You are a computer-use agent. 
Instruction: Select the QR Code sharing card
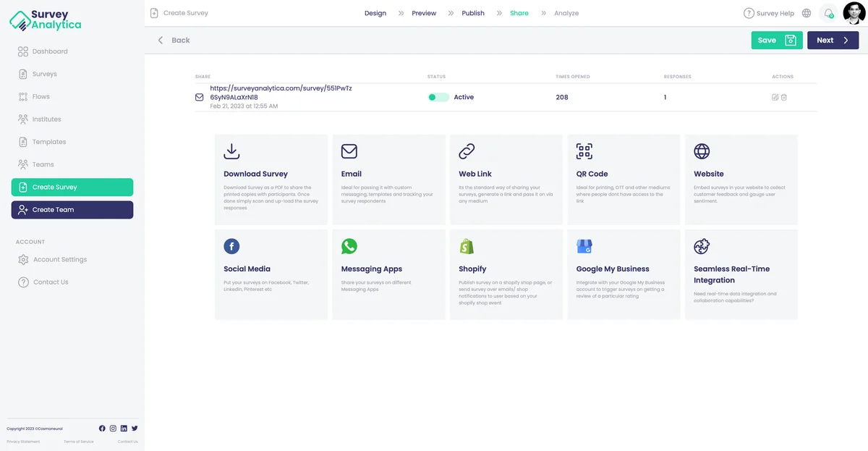click(x=624, y=179)
